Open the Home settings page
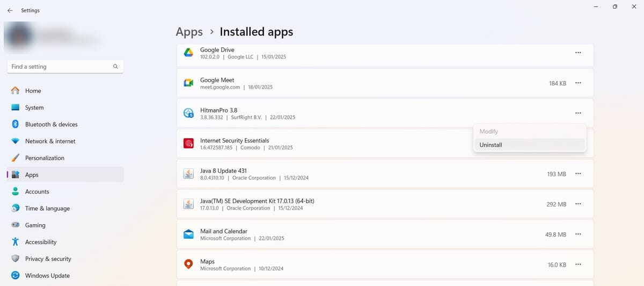The width and height of the screenshot is (644, 286). click(64, 91)
